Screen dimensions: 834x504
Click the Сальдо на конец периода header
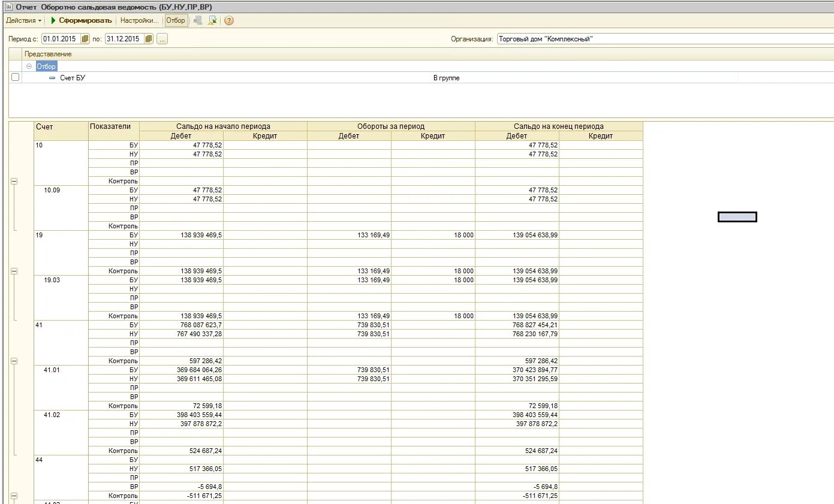559,126
